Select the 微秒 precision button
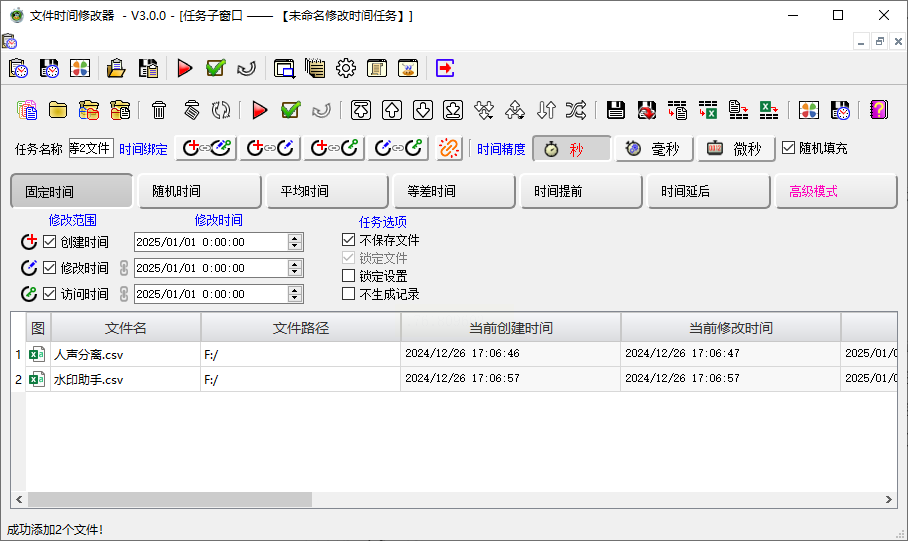908x541 pixels. click(736, 149)
